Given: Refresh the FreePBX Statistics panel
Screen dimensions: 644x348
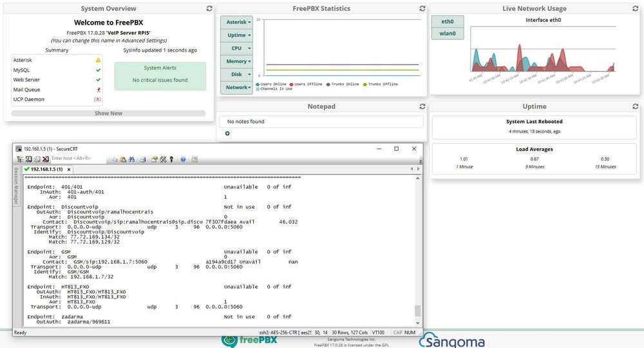Looking at the screenshot, I should click(422, 8).
